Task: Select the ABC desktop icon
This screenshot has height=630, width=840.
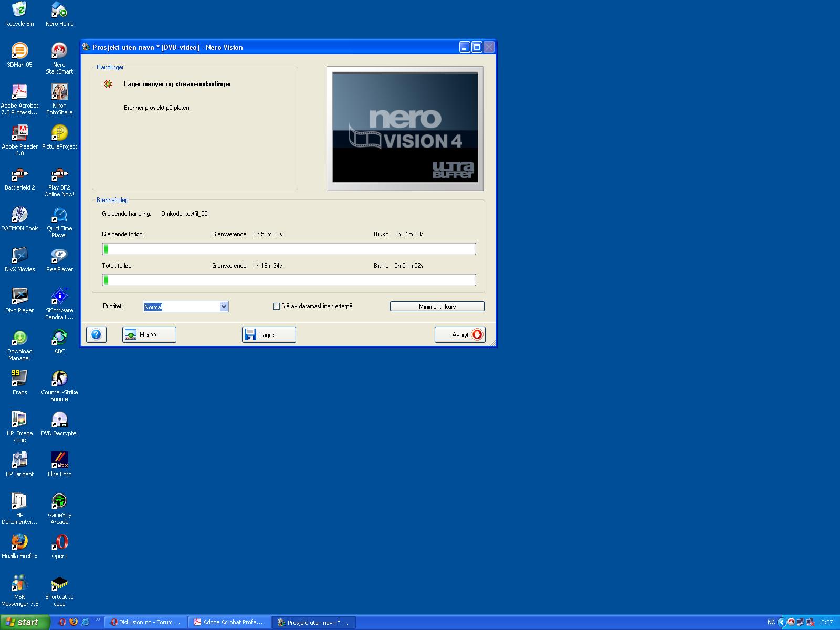Action: point(59,342)
